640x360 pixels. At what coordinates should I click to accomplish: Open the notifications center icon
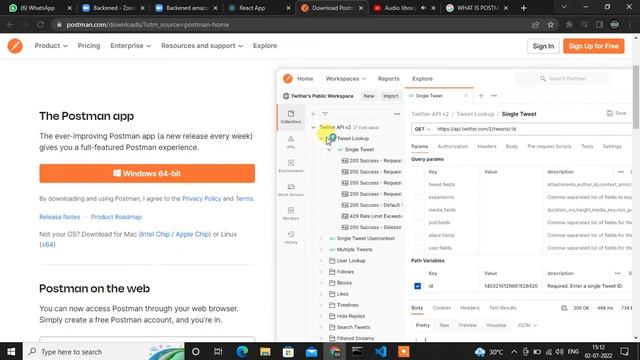(x=624, y=351)
